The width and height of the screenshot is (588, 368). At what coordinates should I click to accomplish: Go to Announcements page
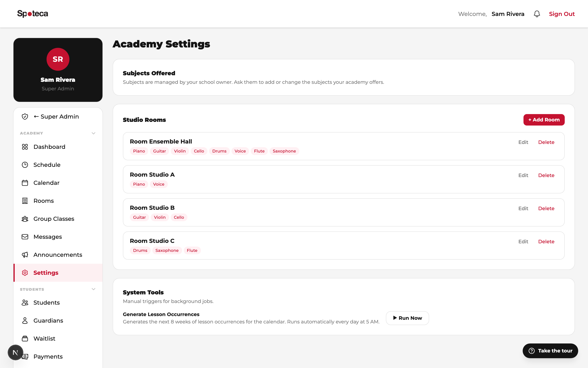(x=58, y=255)
